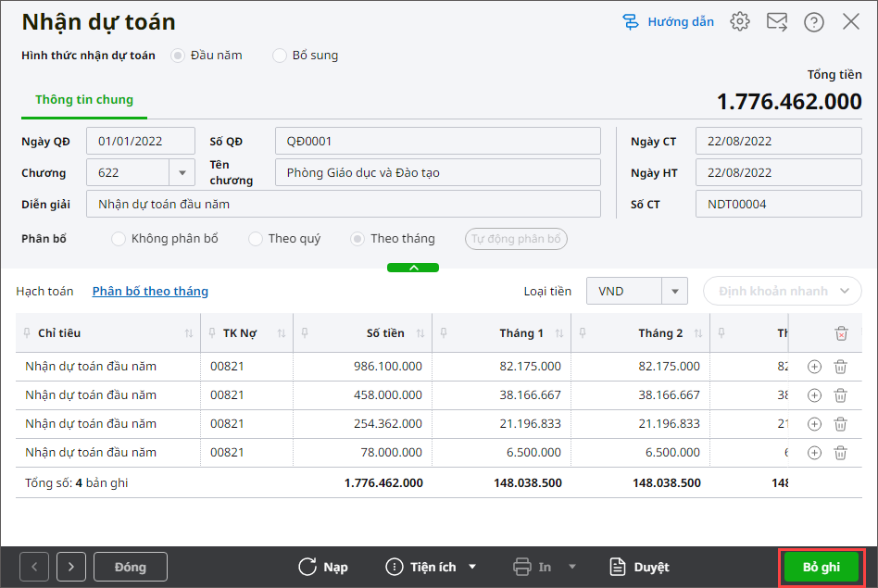Click into the Diễn giải text field

coord(343,204)
